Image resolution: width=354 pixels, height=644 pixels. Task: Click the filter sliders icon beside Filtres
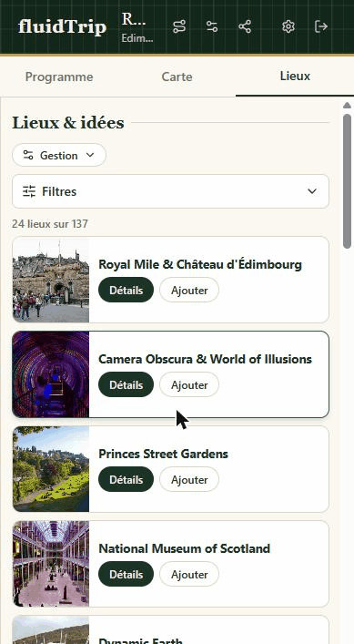[x=29, y=191]
